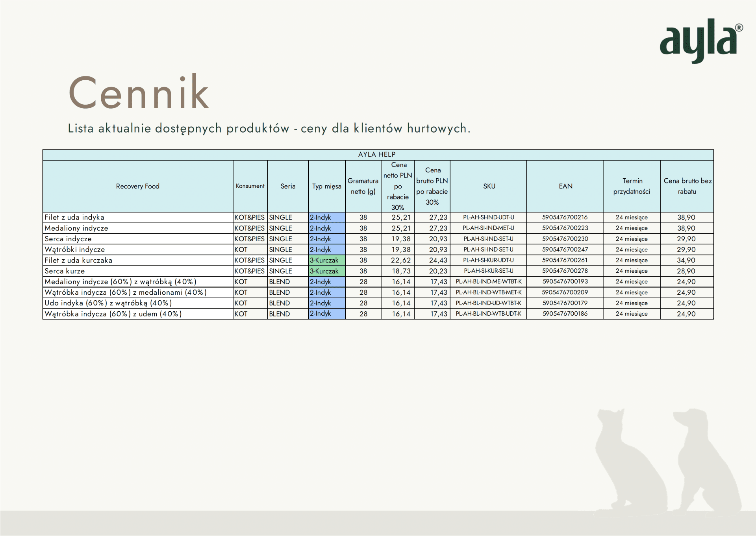756x536 pixels.
Task: Click the EAN column header
Action: 565,186
